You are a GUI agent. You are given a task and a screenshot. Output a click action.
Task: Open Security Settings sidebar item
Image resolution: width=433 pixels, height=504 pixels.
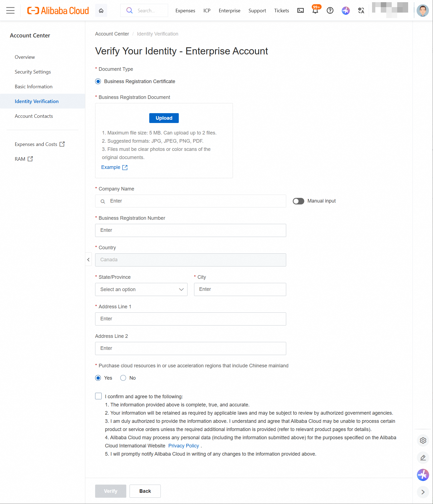tap(33, 72)
